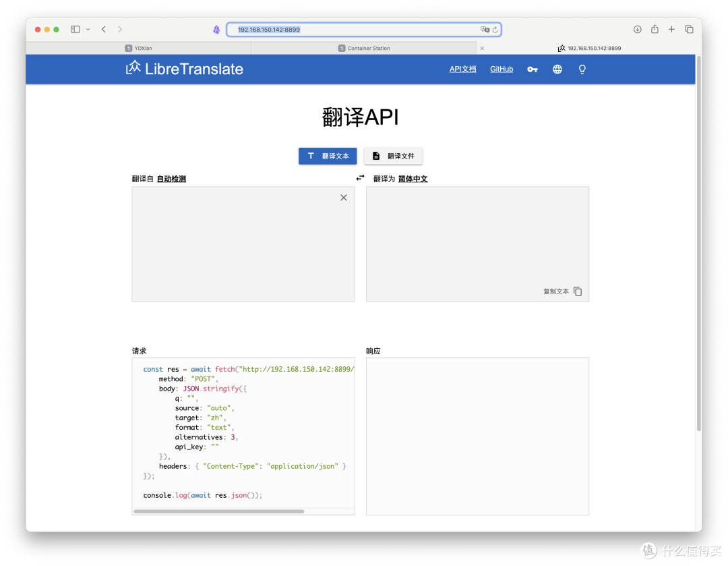This screenshot has height=566, width=728.
Task: Clear the source text with the X icon
Action: point(344,198)
